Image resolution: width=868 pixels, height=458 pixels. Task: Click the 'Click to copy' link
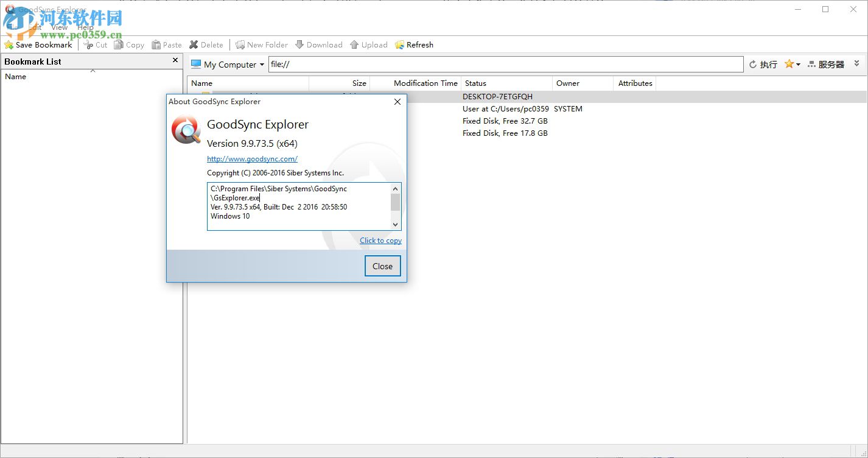(380, 241)
